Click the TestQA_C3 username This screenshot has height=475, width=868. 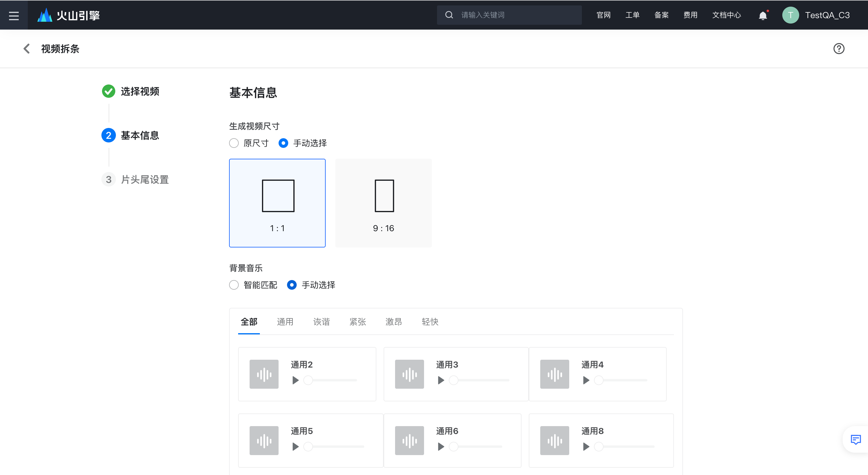pyautogui.click(x=827, y=15)
